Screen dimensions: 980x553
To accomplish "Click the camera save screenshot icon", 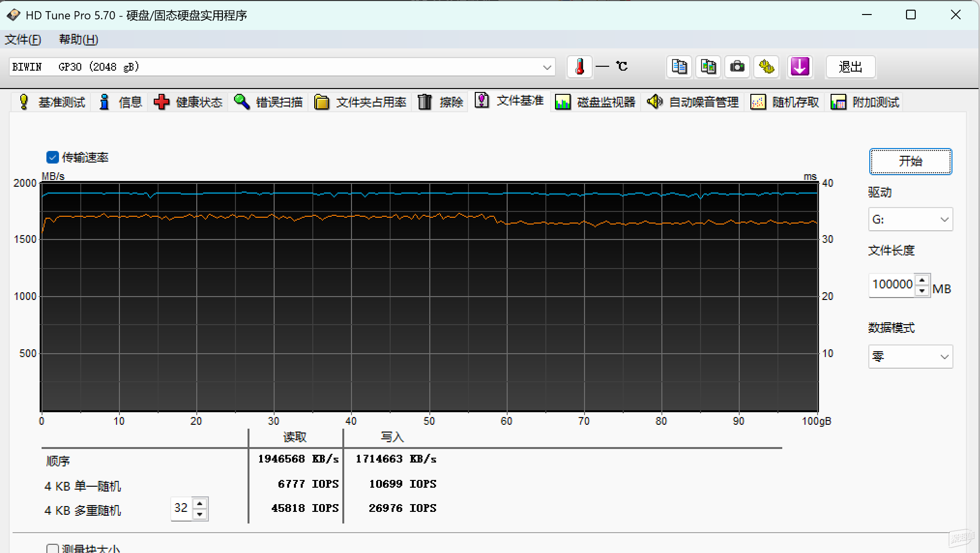I will coord(737,67).
